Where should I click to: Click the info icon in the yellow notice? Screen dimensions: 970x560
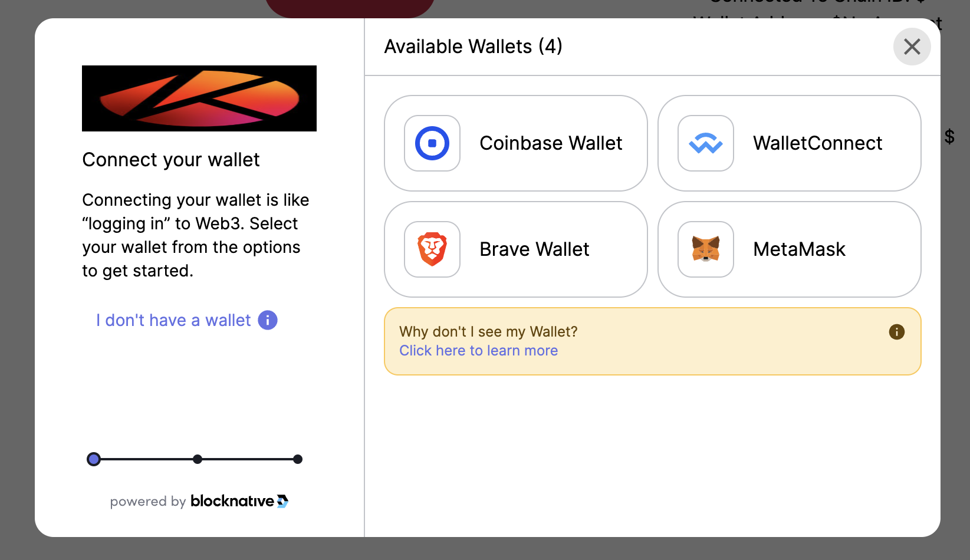pyautogui.click(x=897, y=332)
